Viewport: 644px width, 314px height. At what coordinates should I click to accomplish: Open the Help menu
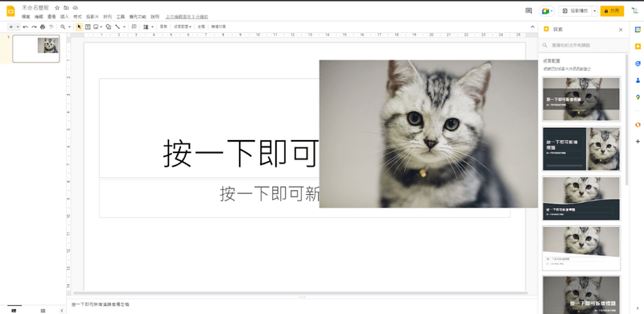coord(155,17)
